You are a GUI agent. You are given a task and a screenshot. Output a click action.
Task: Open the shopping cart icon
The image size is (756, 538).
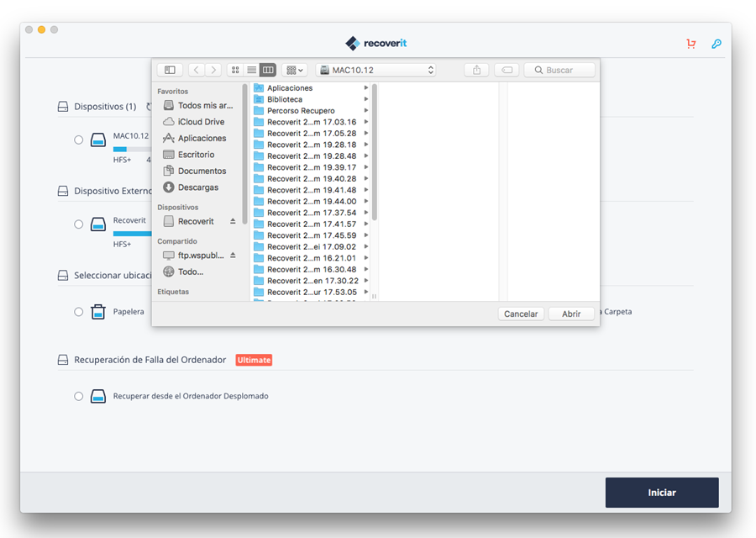click(x=691, y=44)
